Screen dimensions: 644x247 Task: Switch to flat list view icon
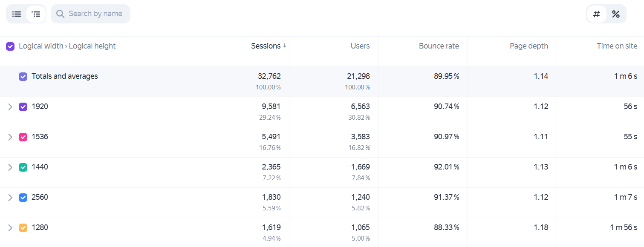click(x=17, y=14)
